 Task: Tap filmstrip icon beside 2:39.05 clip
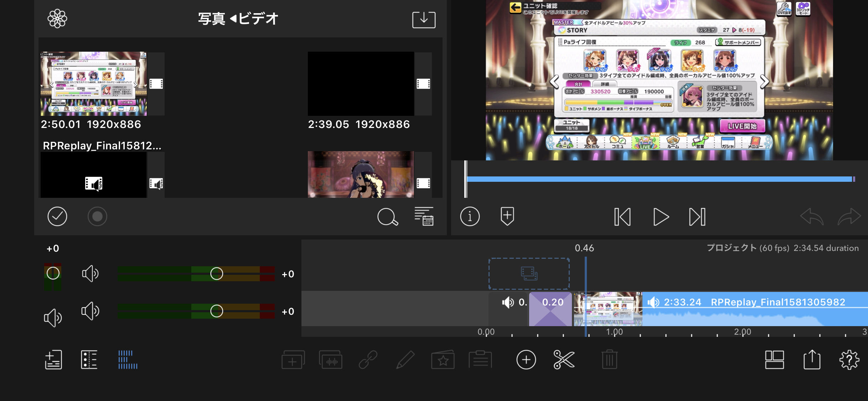[423, 84]
